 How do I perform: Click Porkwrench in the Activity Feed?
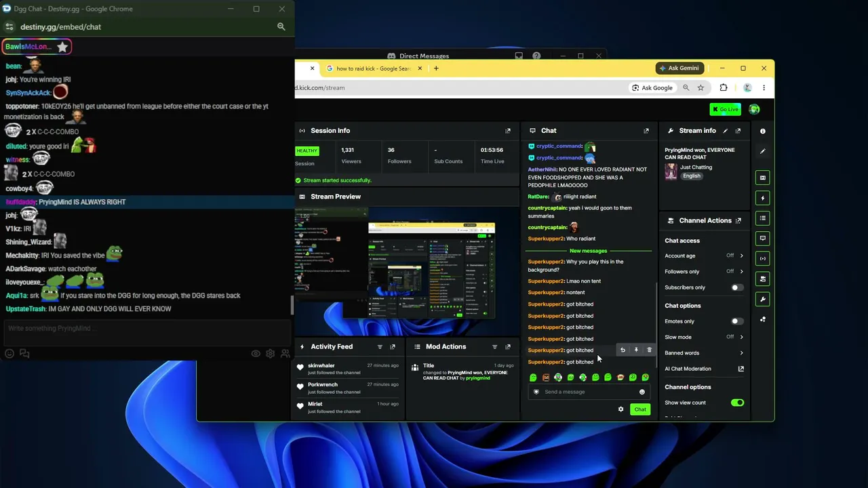323,384
